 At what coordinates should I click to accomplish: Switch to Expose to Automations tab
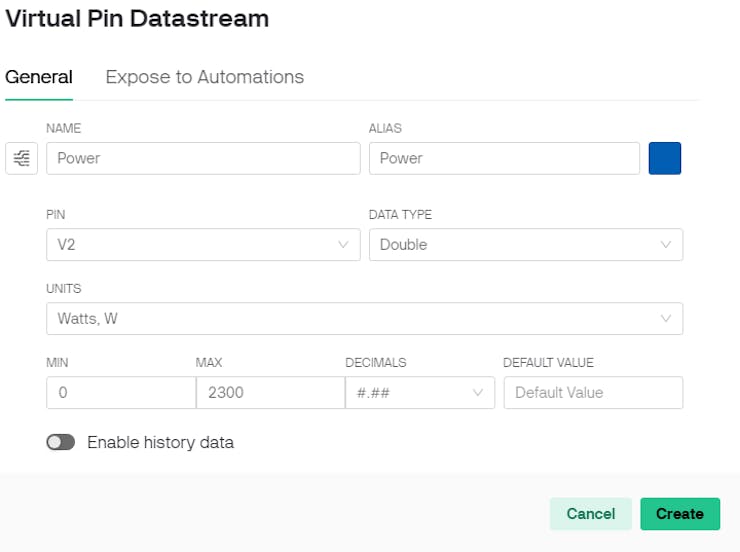[204, 77]
